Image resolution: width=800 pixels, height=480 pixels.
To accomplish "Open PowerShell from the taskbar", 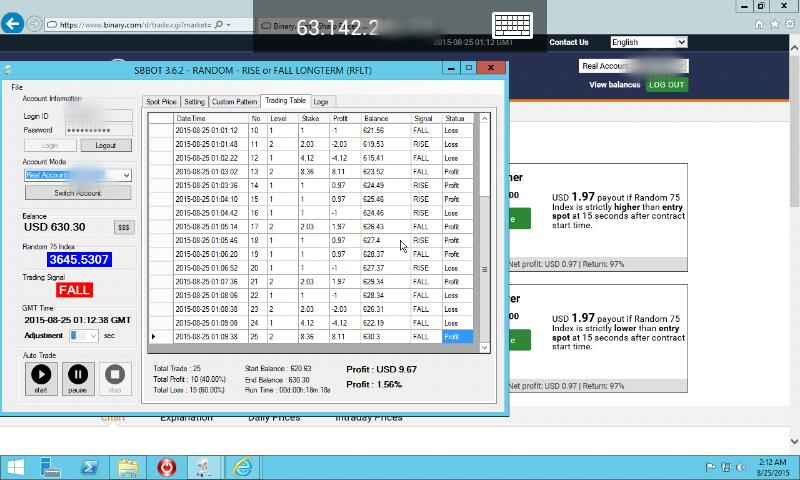I will point(89,467).
